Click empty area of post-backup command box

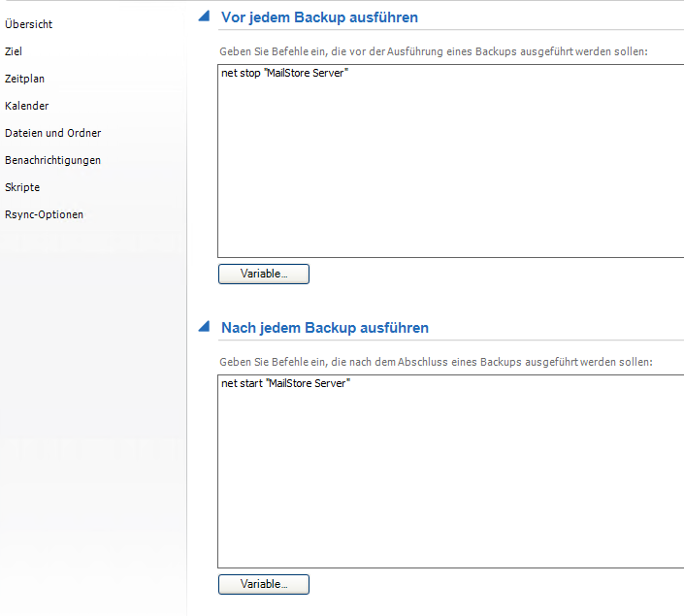coord(446,485)
